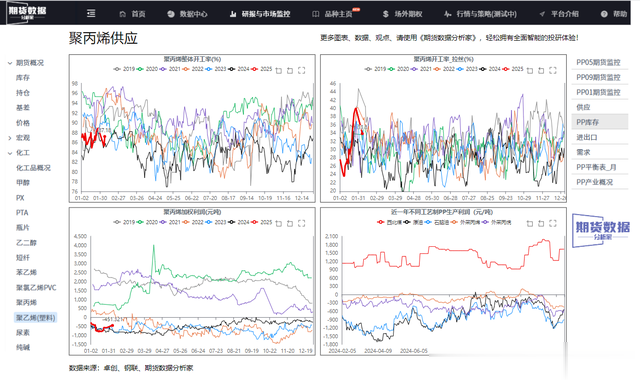Open PP05期货监控 in right panel

[x=599, y=62]
